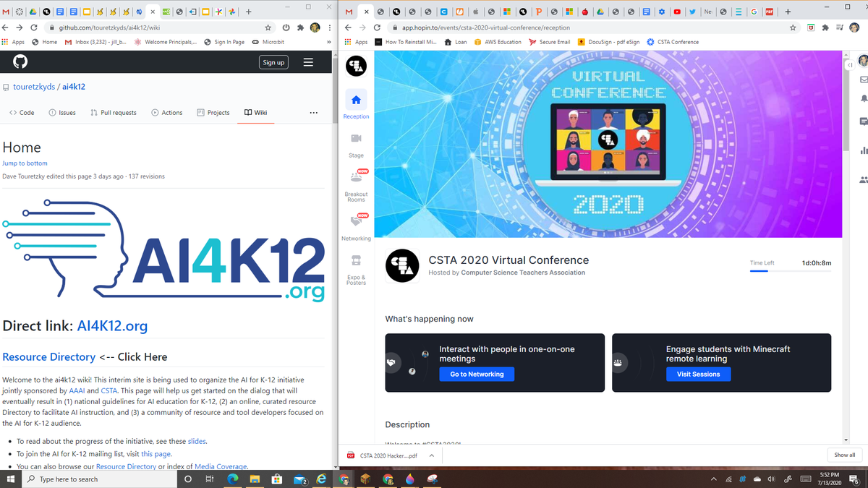Bookmark the GitHub page with star icon
Screen dimensions: 868x488
pyautogui.click(x=268, y=27)
